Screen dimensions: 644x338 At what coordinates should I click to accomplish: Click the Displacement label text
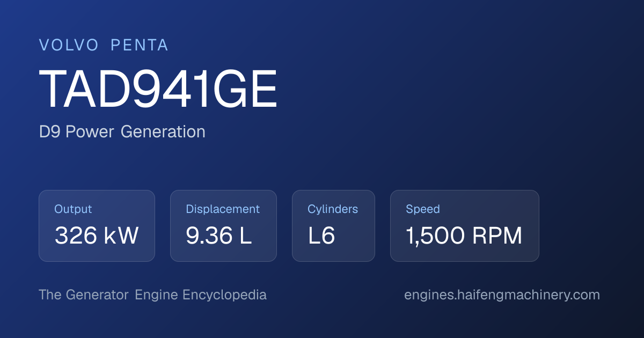click(223, 209)
